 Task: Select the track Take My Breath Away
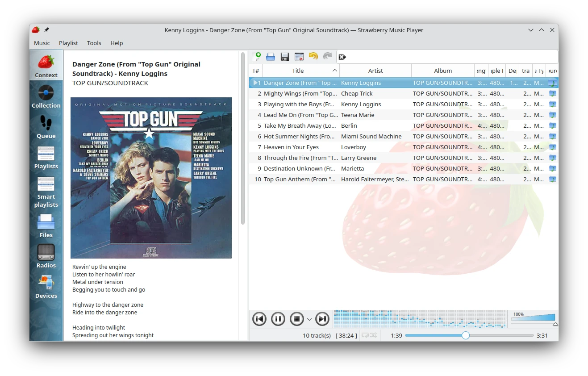300,125
